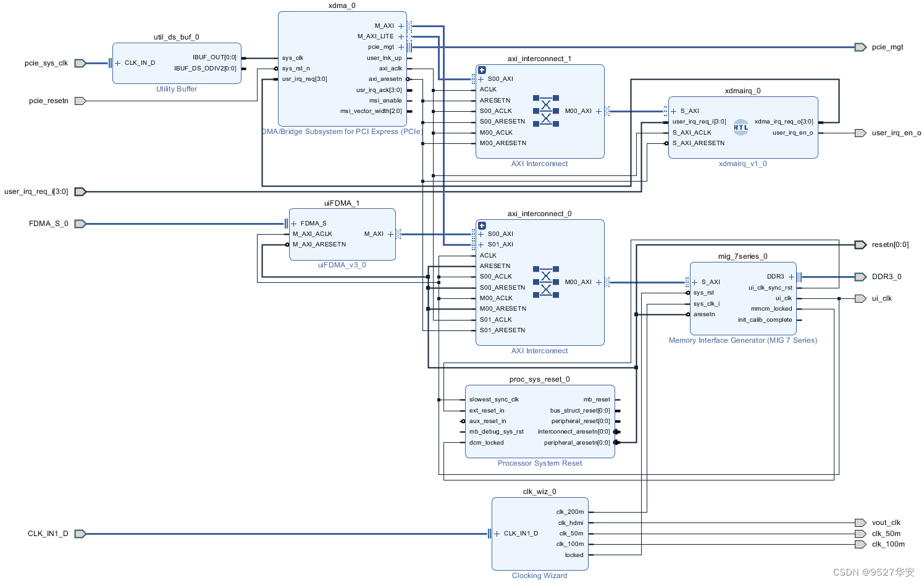Expand M_AXI interface on uiFDMA_1
The image size is (924, 583).
[x=390, y=234]
